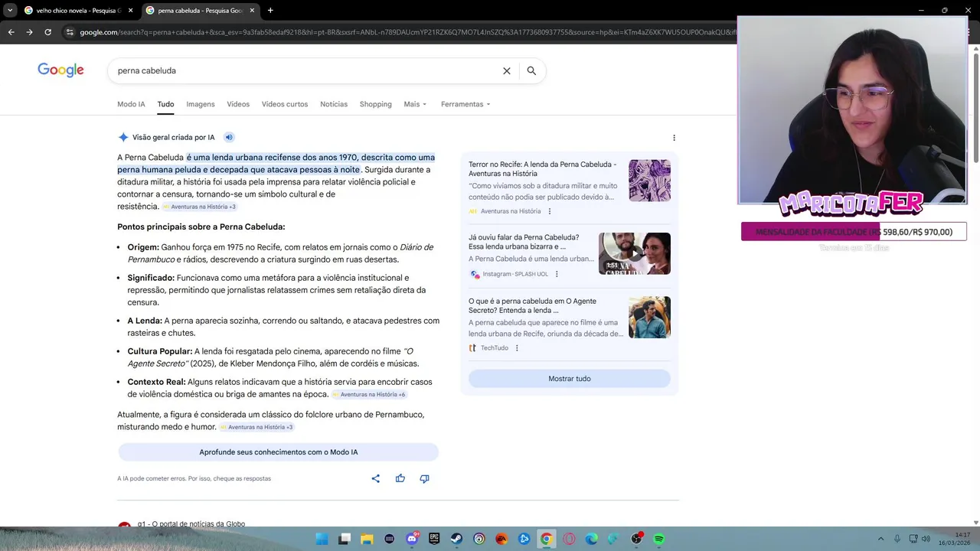
Task: Open the TechTudo article thumbnail
Action: [x=649, y=318]
